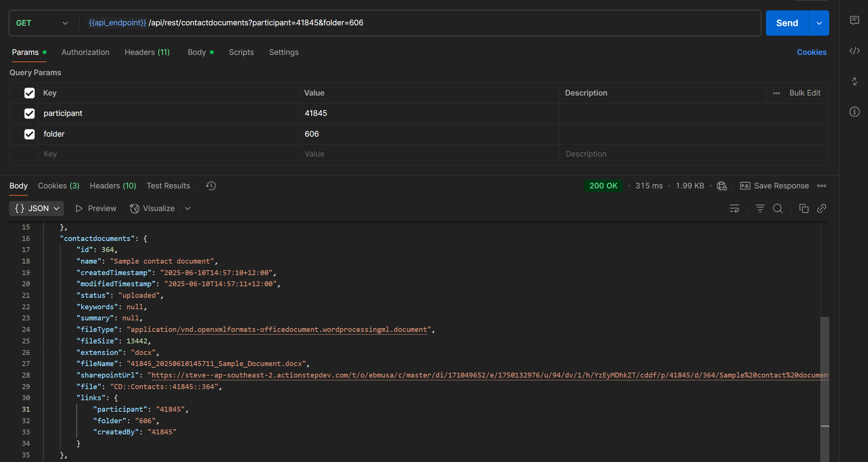The height and width of the screenshot is (462, 868).
Task: Click the participant value 41845 cell
Action: tap(429, 114)
